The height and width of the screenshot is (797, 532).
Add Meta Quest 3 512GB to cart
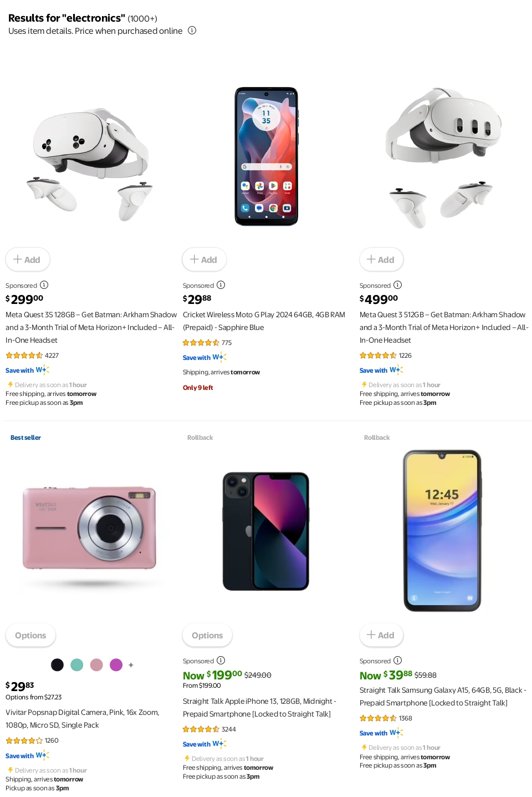(x=381, y=260)
